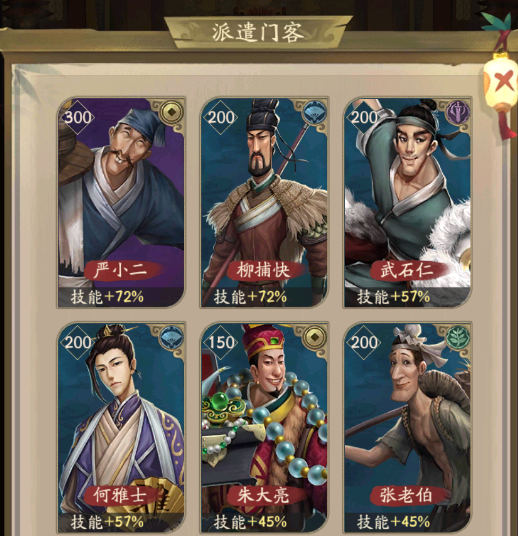This screenshot has height=536, width=518.
Task: Click the blue fan icon on 何雅士's card
Action: 171,338
